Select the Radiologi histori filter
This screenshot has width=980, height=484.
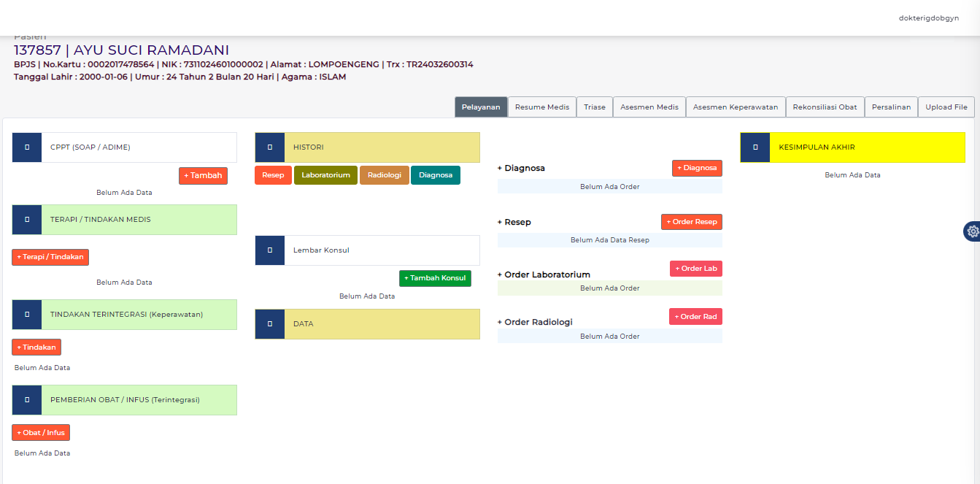384,175
